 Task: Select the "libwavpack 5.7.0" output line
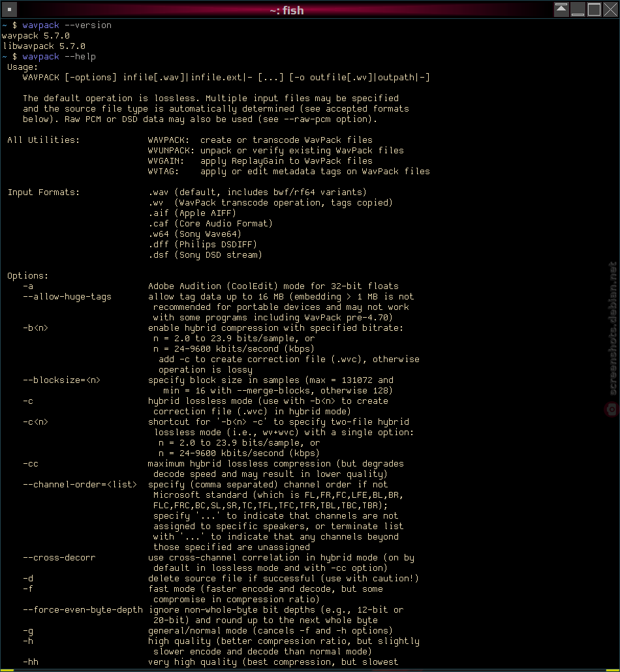[x=44, y=46]
